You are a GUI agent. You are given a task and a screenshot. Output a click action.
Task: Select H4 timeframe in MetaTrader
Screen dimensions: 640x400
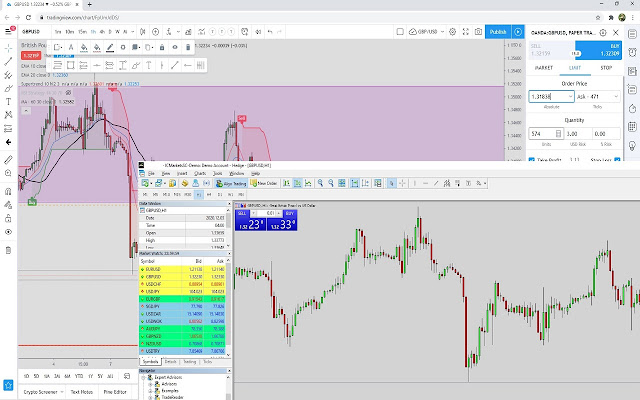(209, 195)
